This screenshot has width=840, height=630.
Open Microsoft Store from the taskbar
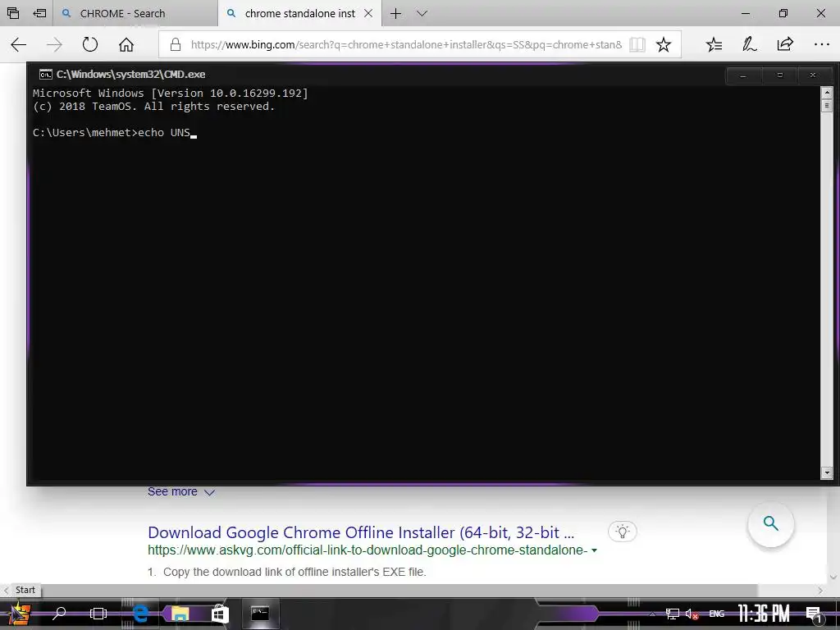[x=220, y=614]
